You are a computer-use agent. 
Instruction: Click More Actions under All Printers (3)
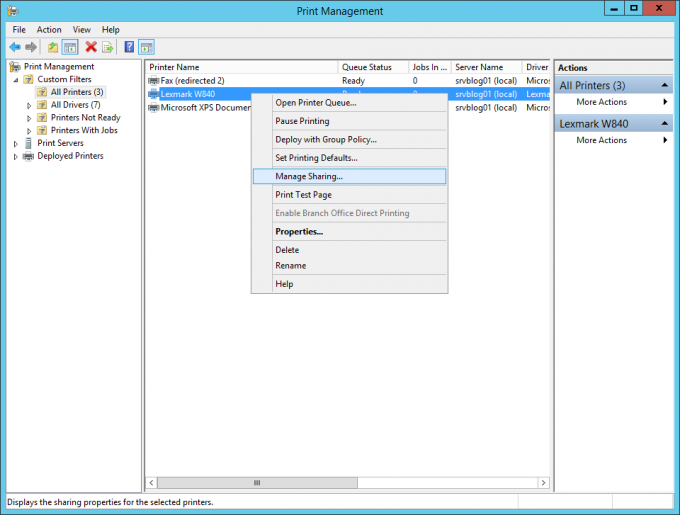tap(602, 102)
